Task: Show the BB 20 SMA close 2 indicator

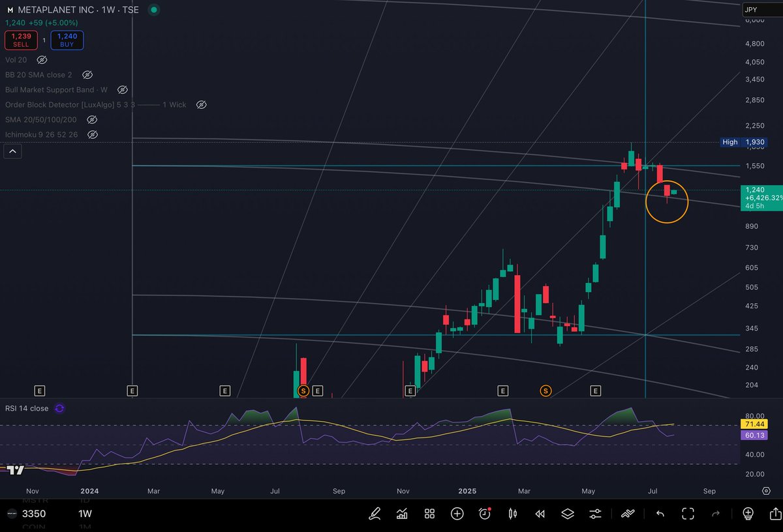Action: [x=87, y=75]
